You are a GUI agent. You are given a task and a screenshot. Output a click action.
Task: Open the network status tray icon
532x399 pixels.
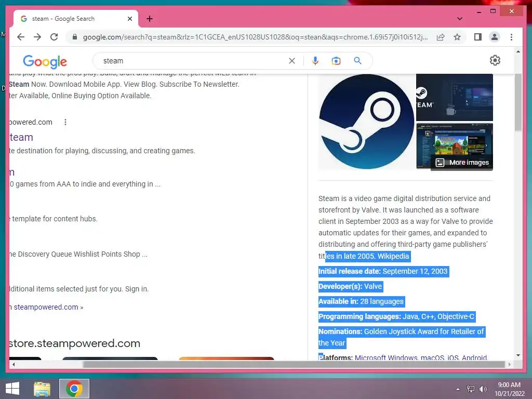pos(471,389)
